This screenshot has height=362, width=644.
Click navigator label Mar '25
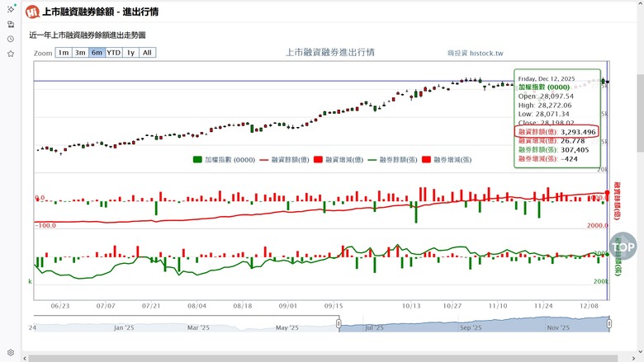coord(198,327)
